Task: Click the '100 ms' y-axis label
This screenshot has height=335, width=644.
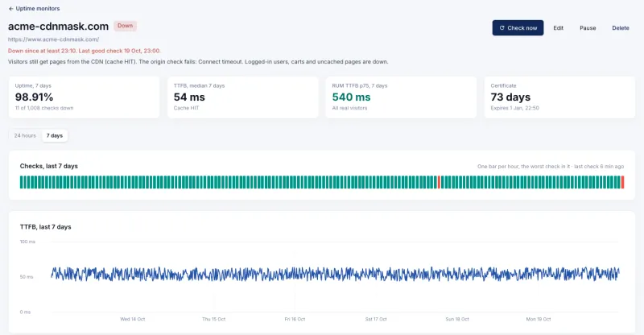Action: pos(27,242)
